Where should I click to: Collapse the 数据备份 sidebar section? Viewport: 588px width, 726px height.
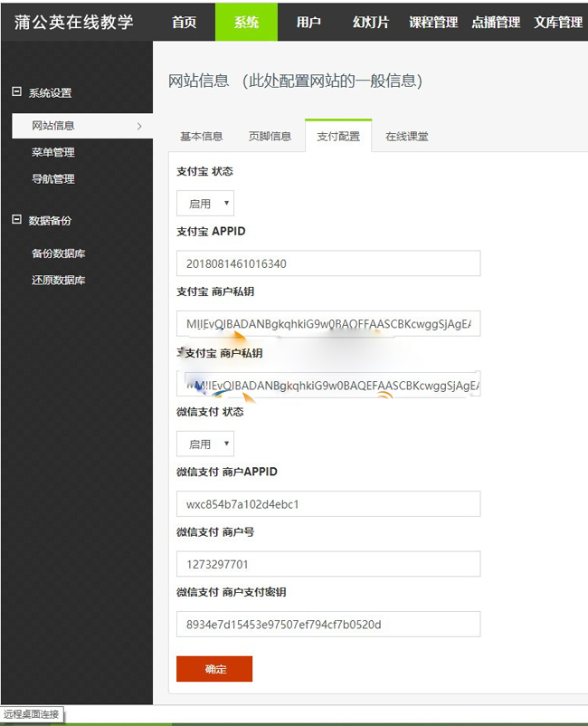[15, 220]
